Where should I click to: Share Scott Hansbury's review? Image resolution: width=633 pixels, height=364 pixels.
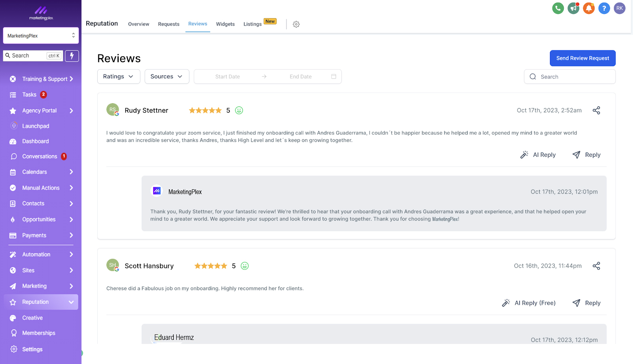(596, 266)
